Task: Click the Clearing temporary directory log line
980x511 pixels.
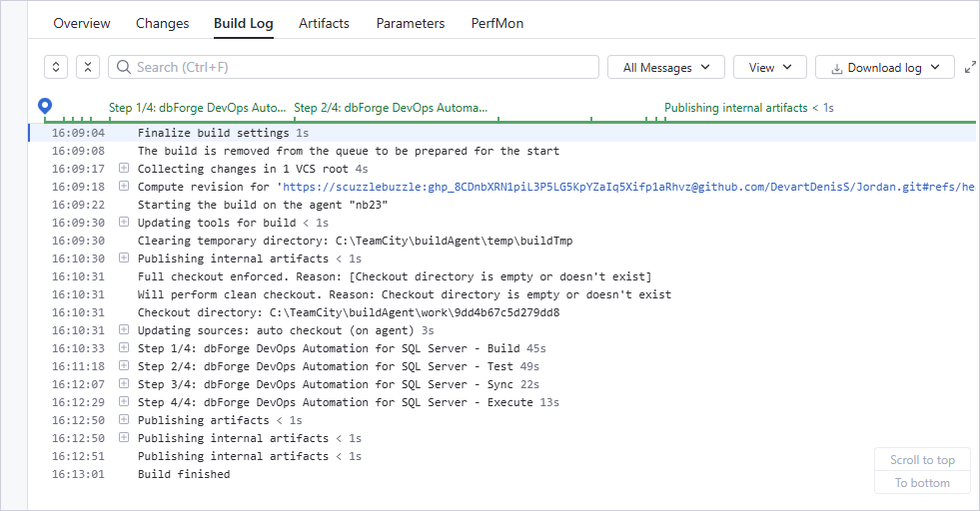Action: click(355, 241)
